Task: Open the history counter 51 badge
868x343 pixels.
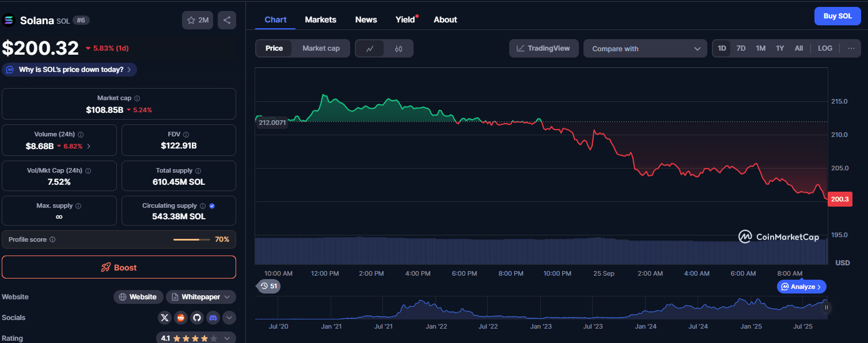Action: (268, 286)
